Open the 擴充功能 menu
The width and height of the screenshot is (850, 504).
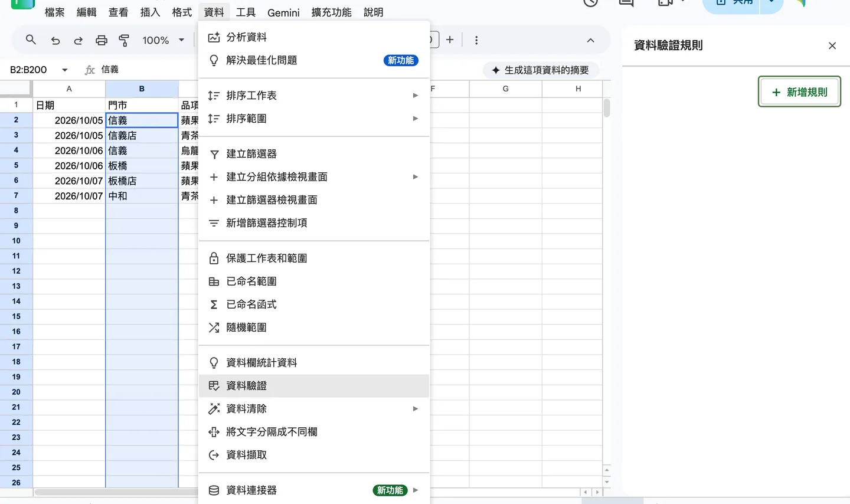331,12
